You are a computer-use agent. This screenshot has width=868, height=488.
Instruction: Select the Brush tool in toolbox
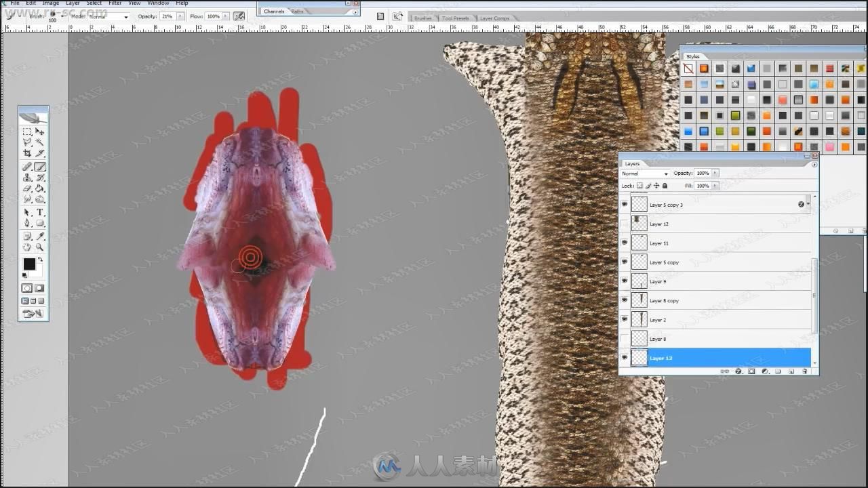(40, 166)
